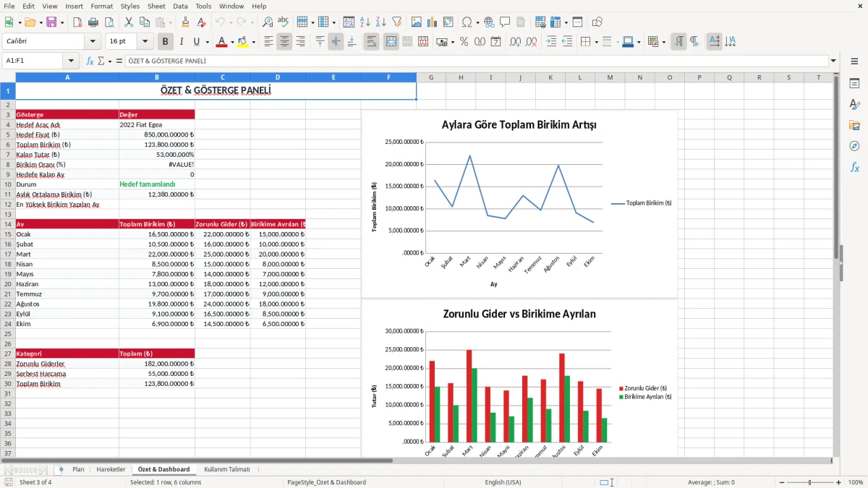This screenshot has height=488, width=868.
Task: Insert an image using the toolbar icon
Action: tap(417, 22)
